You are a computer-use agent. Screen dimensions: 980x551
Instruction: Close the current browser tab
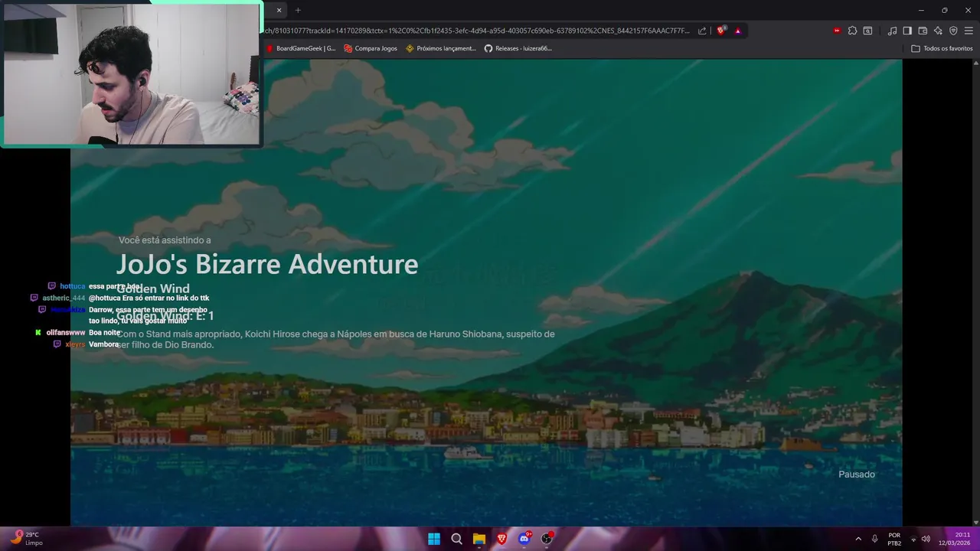[x=279, y=10]
